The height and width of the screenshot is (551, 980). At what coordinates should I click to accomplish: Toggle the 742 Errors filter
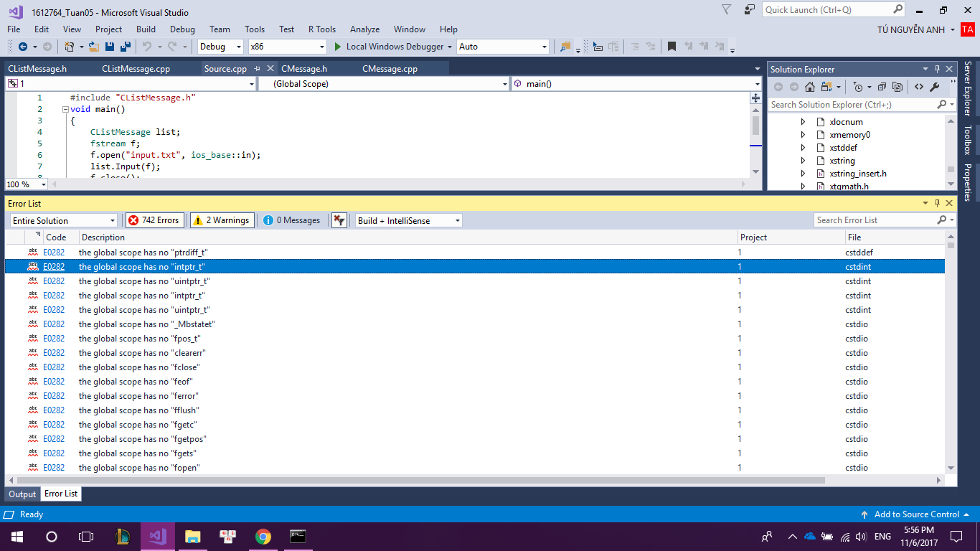[154, 220]
